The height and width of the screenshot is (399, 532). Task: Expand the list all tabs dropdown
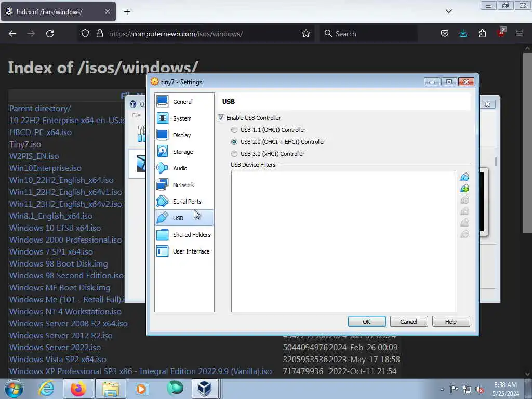(x=448, y=11)
